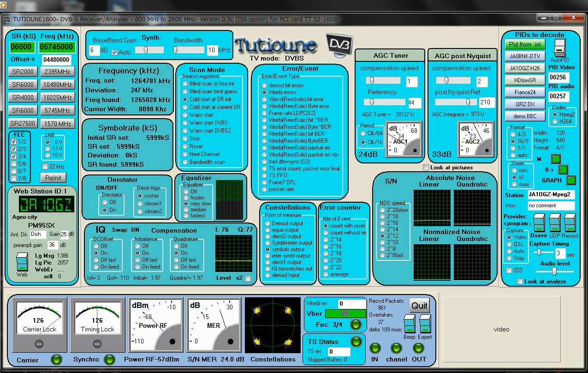Click the Quit button
Screen dimensions: 588x373
(420, 306)
